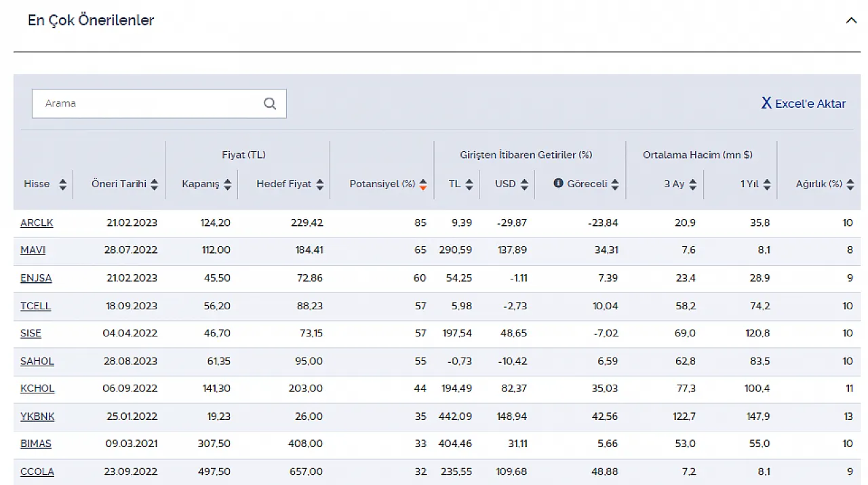Viewport: 868px width, 485px height.
Task: Open the KCHOL stock link
Action: point(37,388)
